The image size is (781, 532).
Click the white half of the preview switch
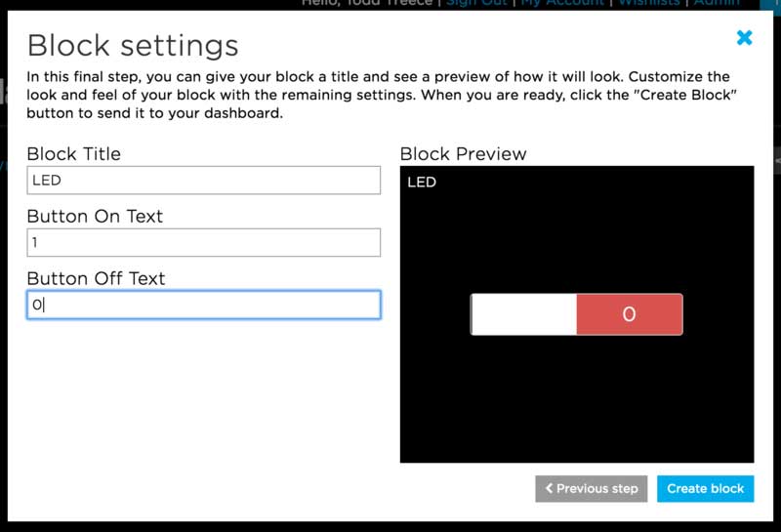coord(524,314)
